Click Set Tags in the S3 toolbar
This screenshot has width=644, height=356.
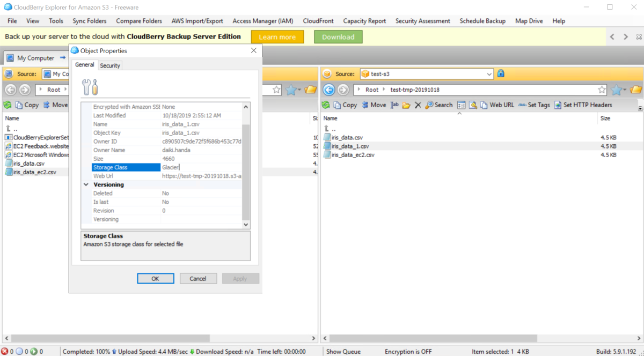(x=534, y=105)
